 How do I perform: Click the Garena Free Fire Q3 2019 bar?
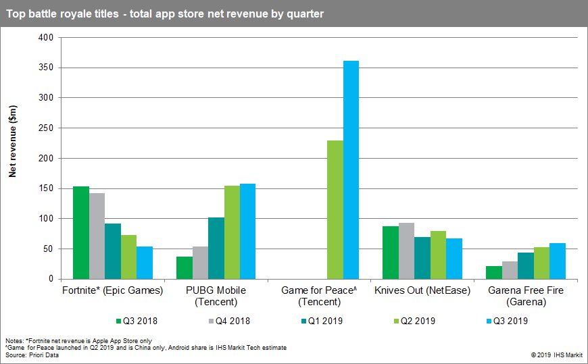pos(558,261)
